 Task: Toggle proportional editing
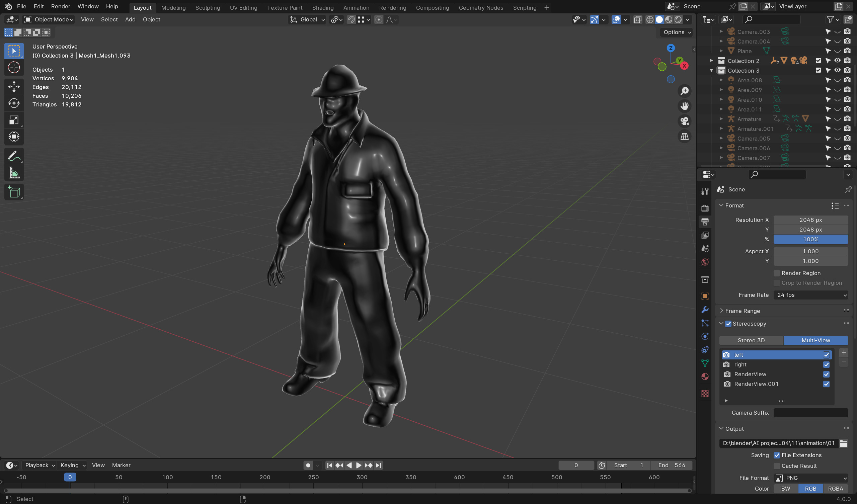[379, 20]
